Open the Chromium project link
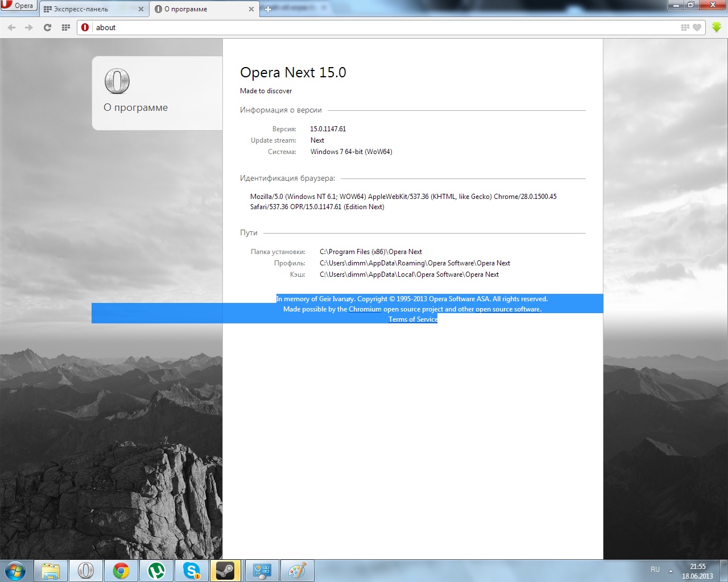This screenshot has width=728, height=582. tap(365, 309)
